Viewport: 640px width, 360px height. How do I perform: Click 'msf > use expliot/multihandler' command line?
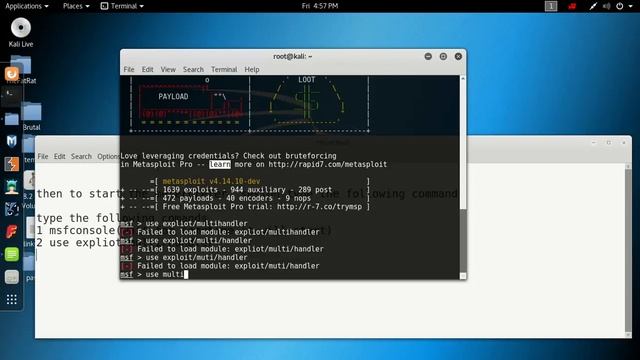[x=184, y=224]
